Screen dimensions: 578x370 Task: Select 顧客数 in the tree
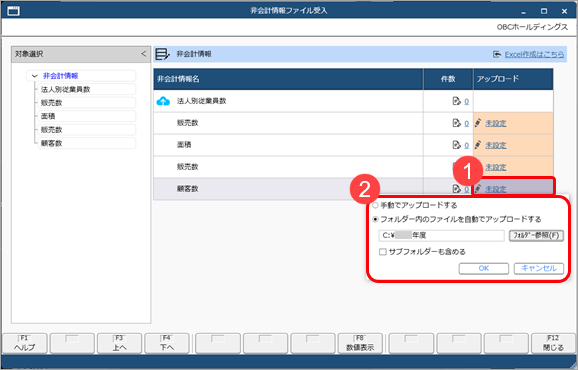(x=86, y=143)
